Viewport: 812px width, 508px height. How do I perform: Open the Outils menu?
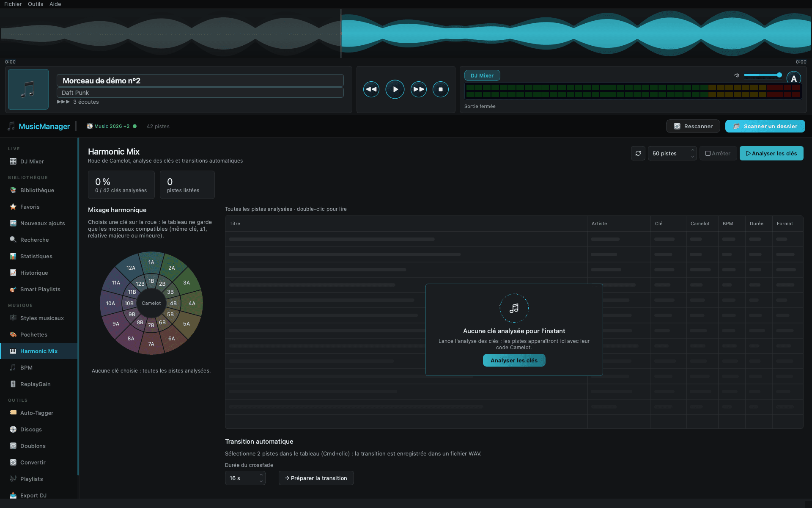(x=36, y=4)
